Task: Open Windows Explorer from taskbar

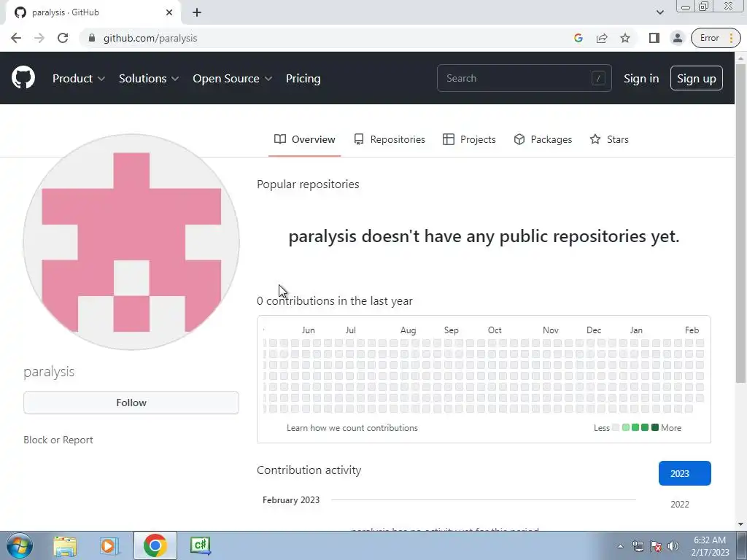Action: [x=65, y=545]
